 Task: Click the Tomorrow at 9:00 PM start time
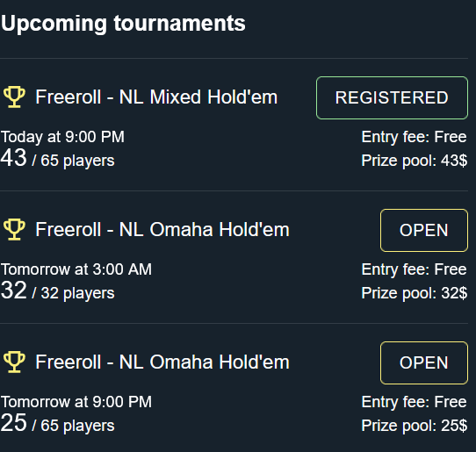[76, 402]
